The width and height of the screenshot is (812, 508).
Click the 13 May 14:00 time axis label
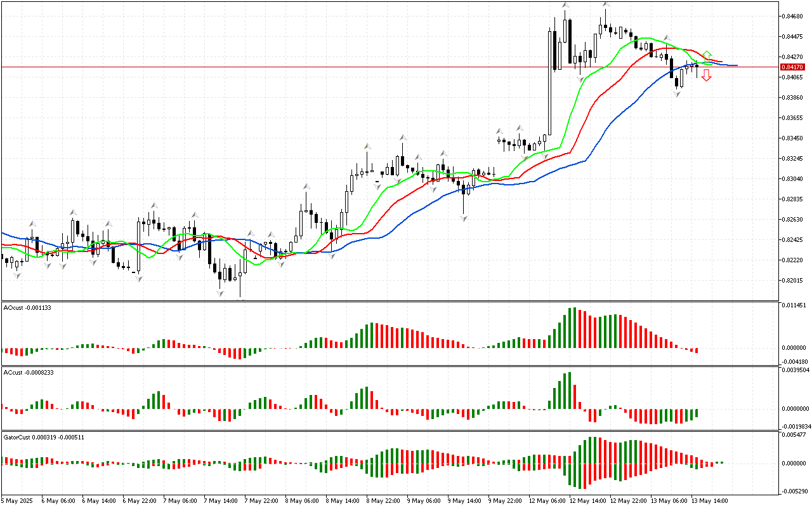pos(709,500)
